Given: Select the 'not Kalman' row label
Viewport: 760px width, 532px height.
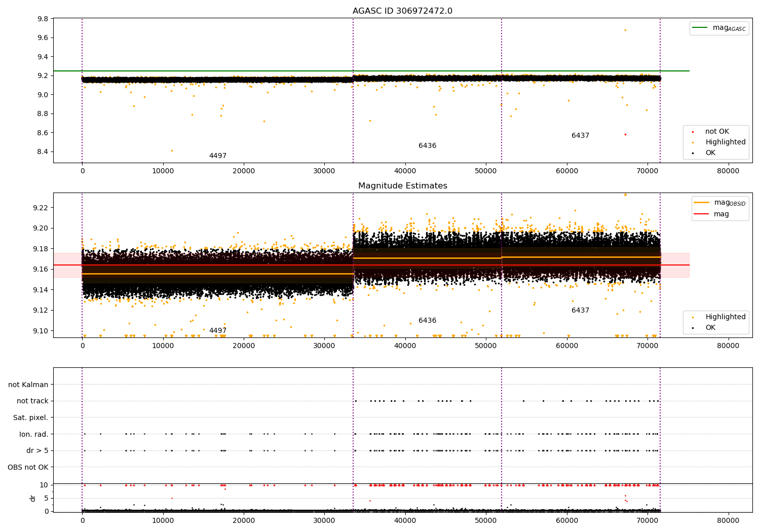Looking at the screenshot, I should [x=28, y=385].
